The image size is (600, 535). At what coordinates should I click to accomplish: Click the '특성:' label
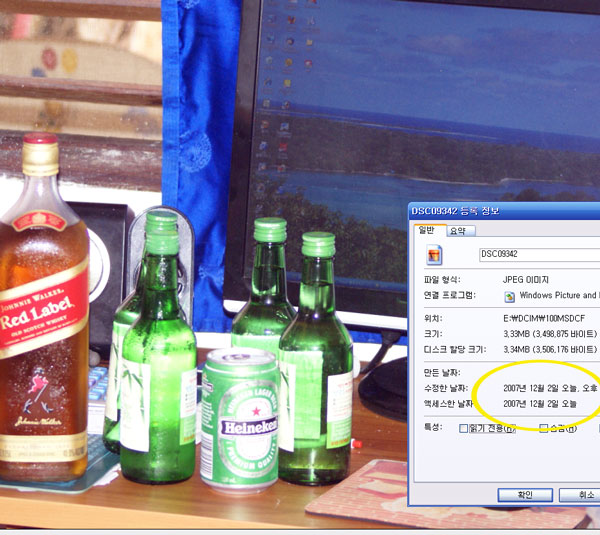pyautogui.click(x=433, y=427)
